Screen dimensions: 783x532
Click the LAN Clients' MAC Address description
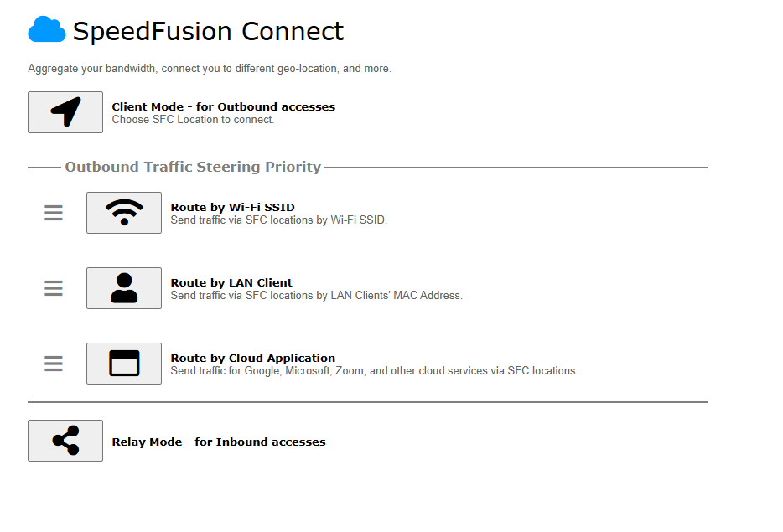tap(317, 296)
